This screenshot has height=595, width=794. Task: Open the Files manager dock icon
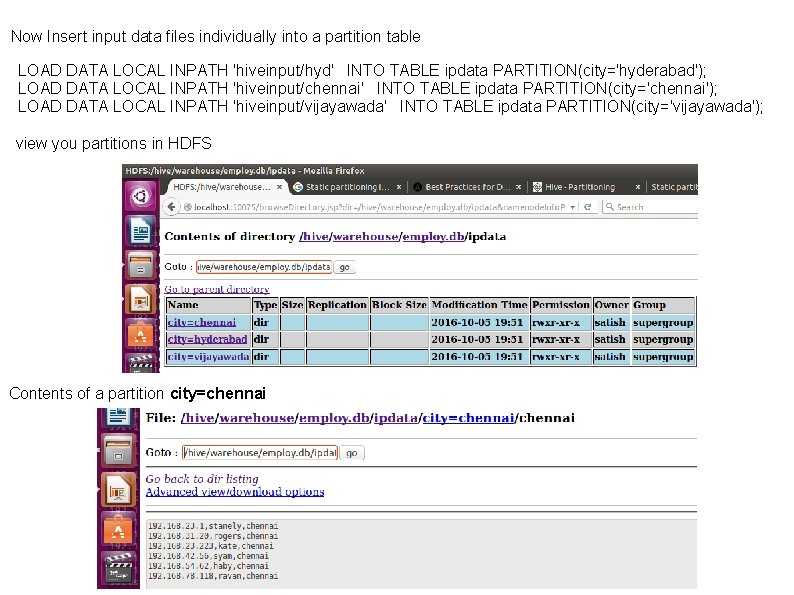tap(140, 264)
